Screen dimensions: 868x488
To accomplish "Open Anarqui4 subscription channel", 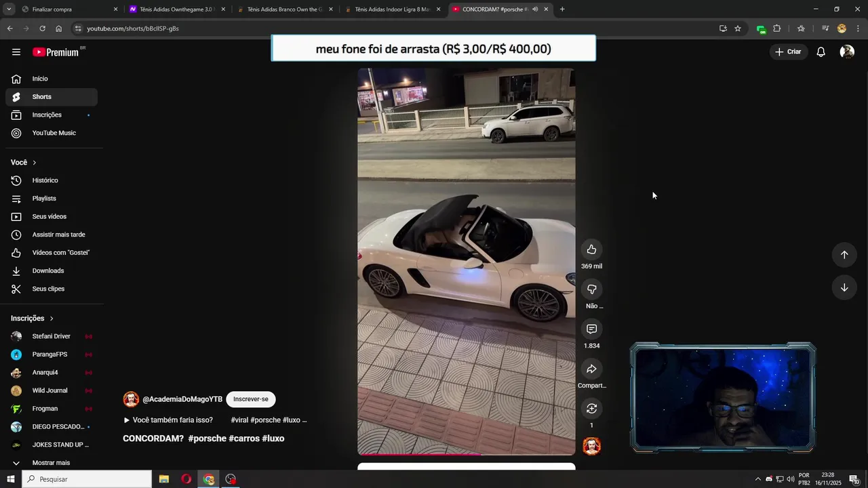I will point(52,373).
